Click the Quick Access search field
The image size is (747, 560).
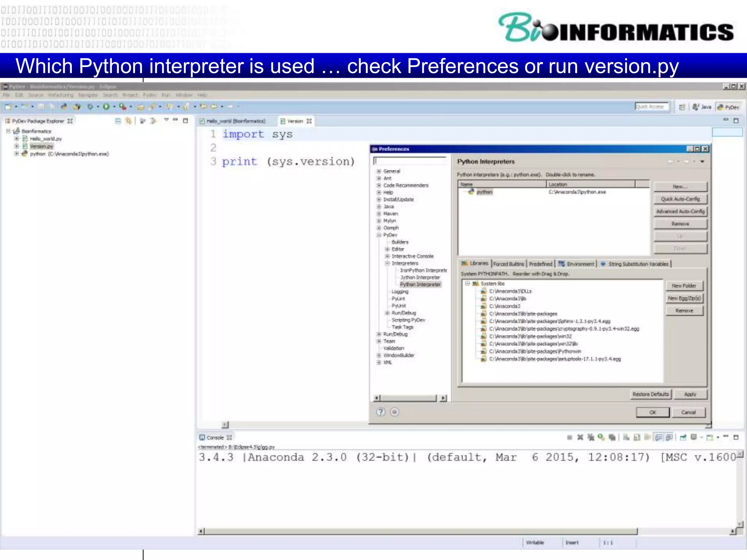click(652, 106)
